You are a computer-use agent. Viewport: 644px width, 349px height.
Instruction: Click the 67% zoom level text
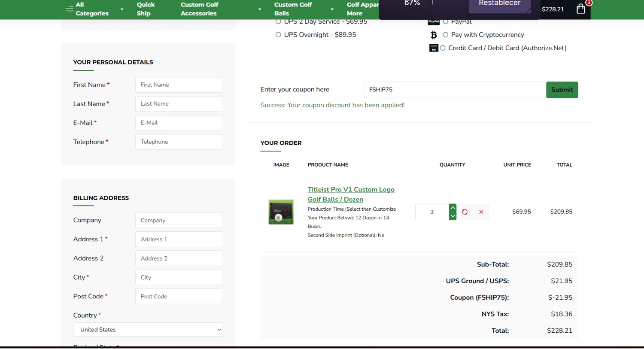(412, 3)
